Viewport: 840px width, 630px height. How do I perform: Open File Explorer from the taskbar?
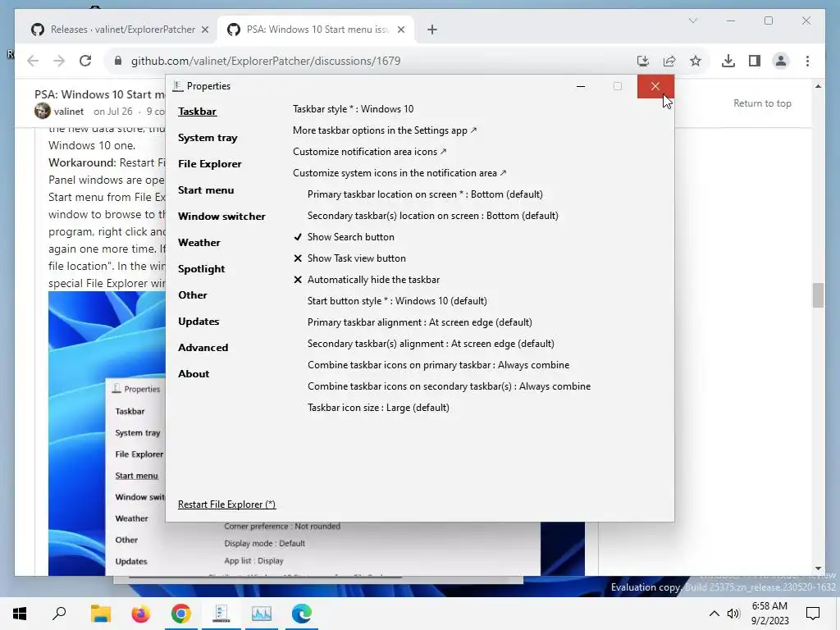coord(100,614)
